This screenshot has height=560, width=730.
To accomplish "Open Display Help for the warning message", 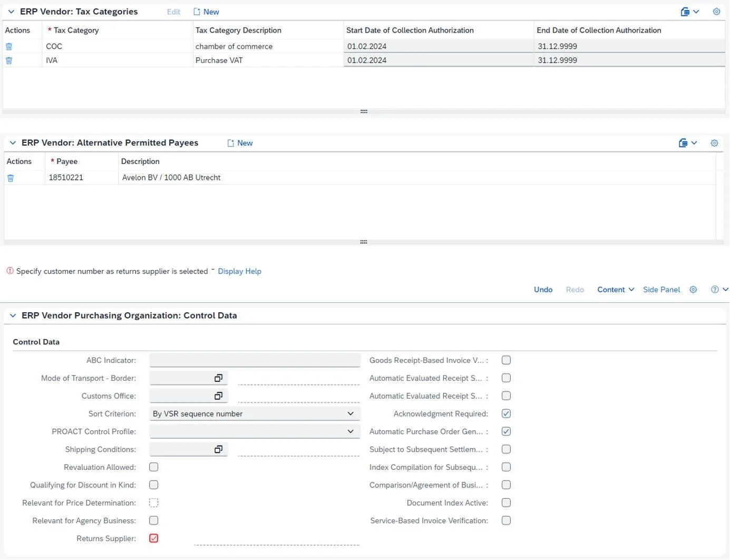I will [x=240, y=271].
